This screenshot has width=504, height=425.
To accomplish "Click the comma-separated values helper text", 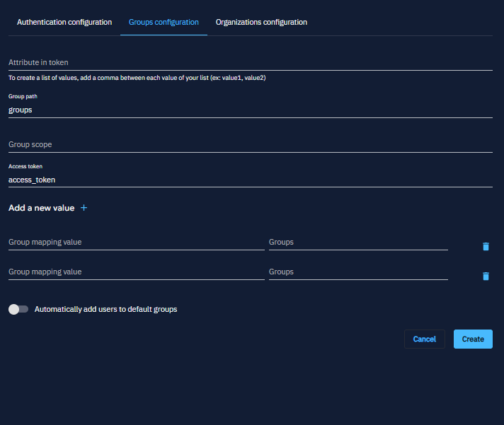I will coord(137,78).
